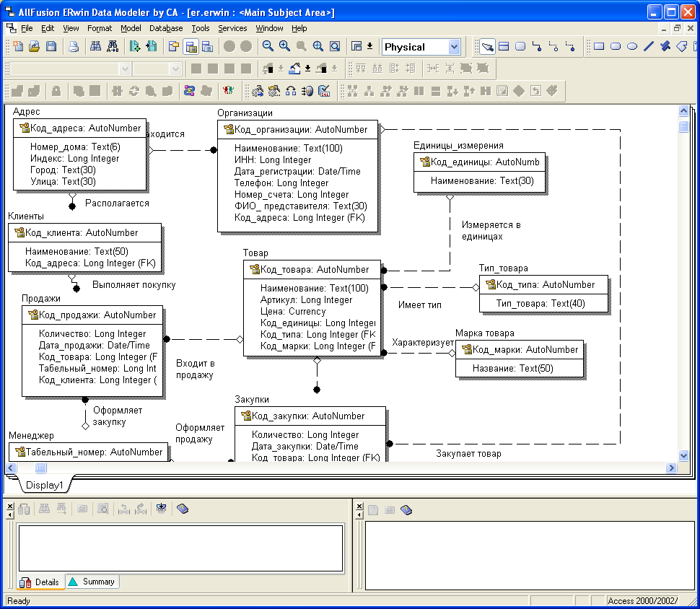This screenshot has height=609, width=700.
Task: Select the rectangle drawing shape
Action: [x=599, y=46]
